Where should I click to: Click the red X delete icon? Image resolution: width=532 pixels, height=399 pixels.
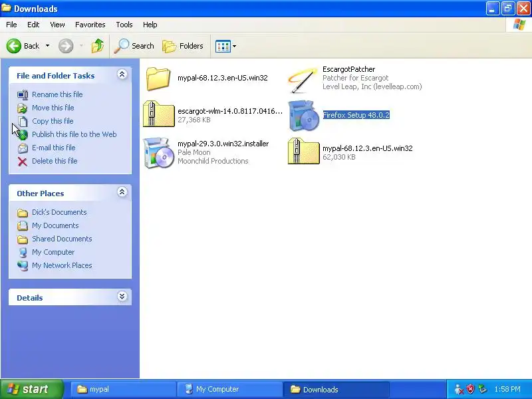click(23, 162)
